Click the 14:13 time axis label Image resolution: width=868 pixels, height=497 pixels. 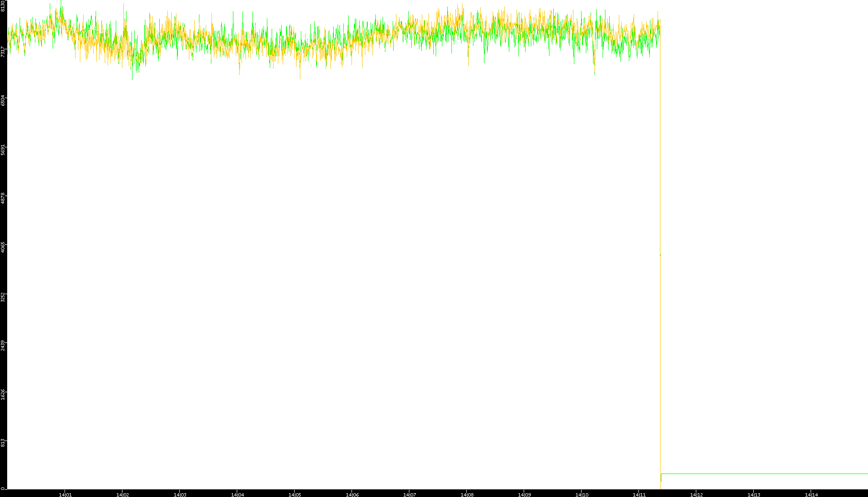click(x=754, y=494)
